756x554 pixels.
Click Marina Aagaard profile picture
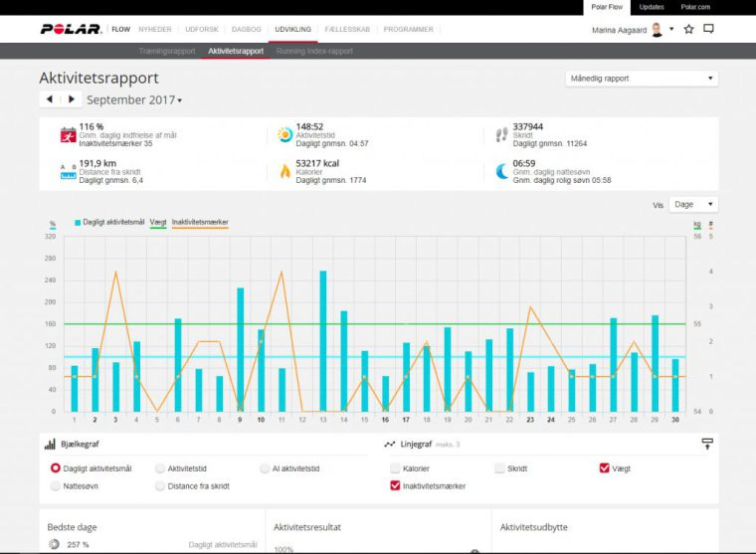click(x=657, y=30)
